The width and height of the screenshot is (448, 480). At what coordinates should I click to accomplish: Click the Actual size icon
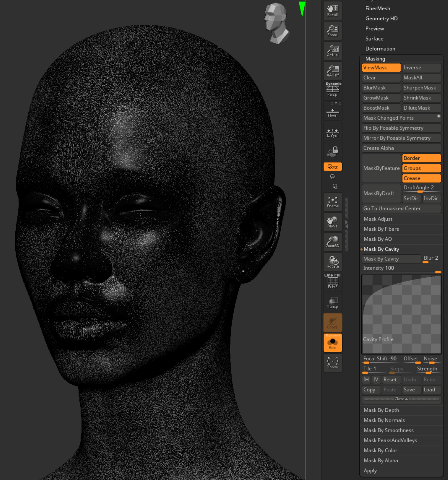333,51
